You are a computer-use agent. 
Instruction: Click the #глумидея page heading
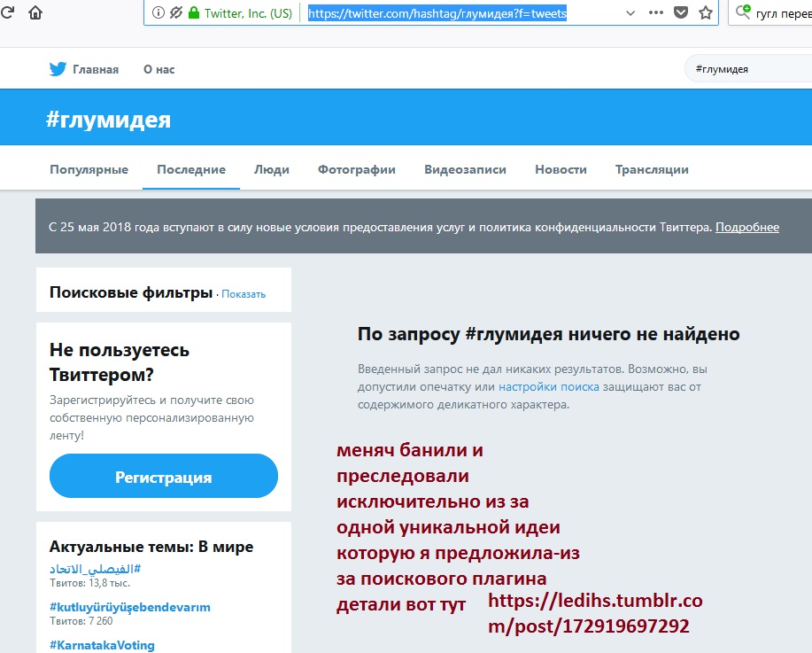[108, 120]
